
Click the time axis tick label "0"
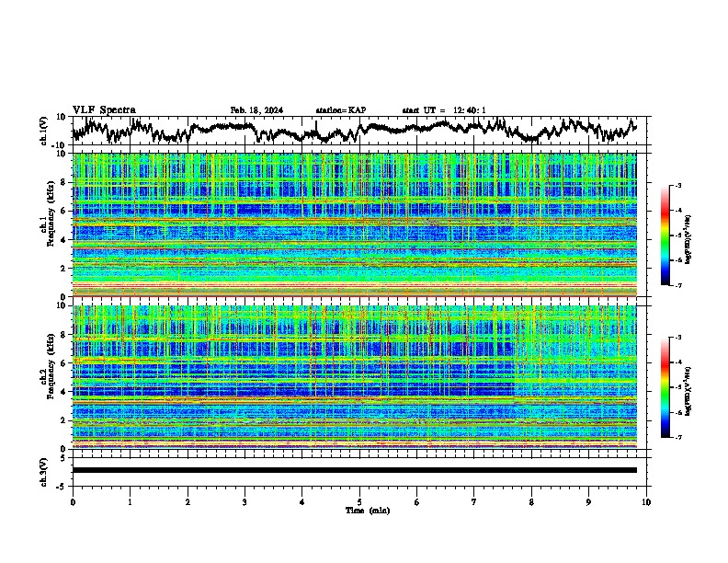tap(73, 502)
